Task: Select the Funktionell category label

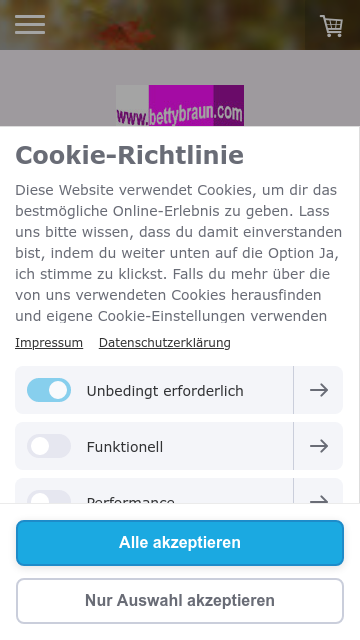Action: coord(125,447)
